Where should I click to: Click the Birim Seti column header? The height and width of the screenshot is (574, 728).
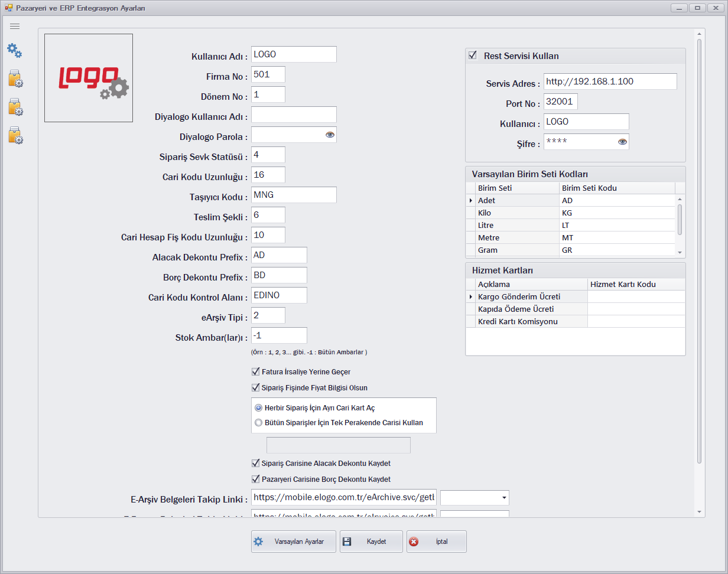[x=517, y=188]
